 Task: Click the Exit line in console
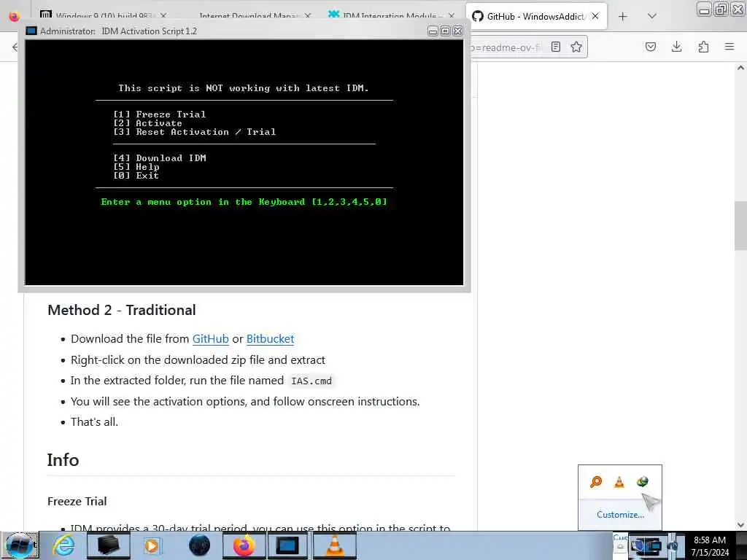pos(136,176)
